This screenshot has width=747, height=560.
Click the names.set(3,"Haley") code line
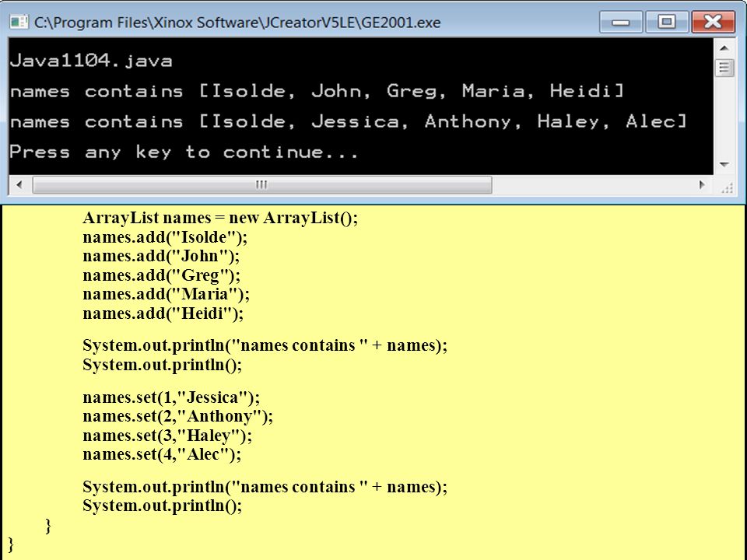[x=167, y=436]
